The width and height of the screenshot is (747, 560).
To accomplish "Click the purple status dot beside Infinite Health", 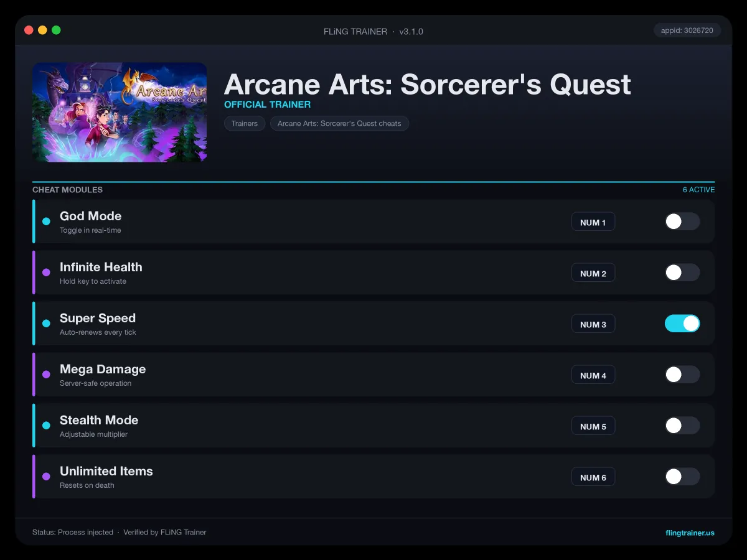I will 46,273.
